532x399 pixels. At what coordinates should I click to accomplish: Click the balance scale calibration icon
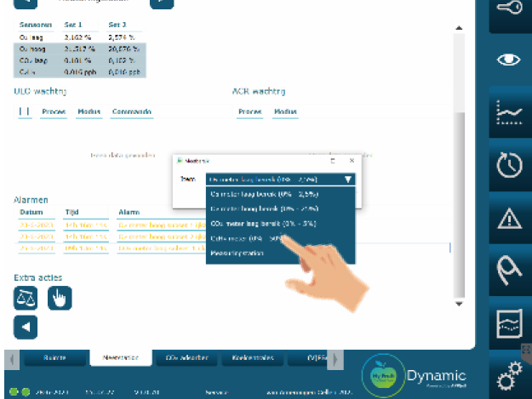(x=26, y=298)
